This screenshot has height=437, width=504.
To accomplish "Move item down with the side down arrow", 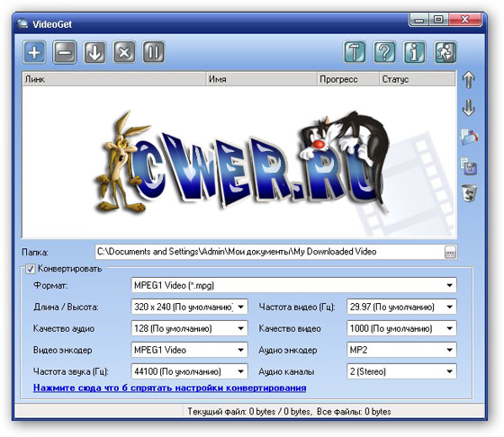I will tap(469, 108).
